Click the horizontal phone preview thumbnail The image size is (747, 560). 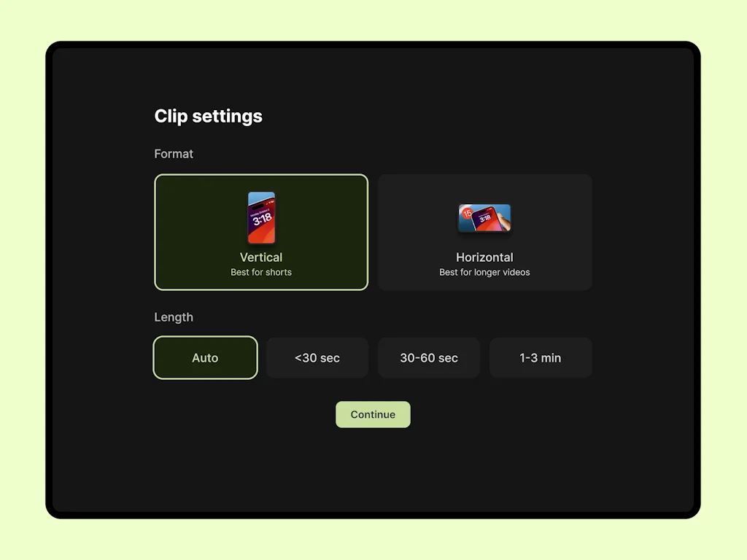click(484, 218)
